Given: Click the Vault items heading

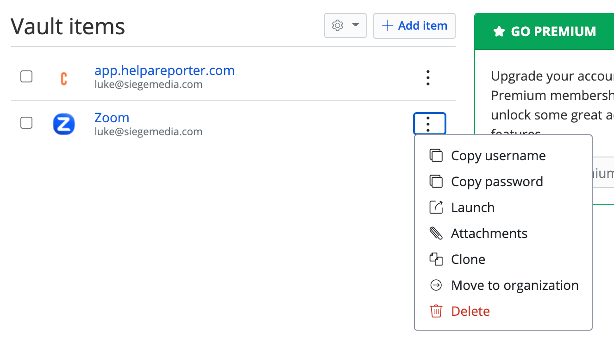Looking at the screenshot, I should point(68,26).
